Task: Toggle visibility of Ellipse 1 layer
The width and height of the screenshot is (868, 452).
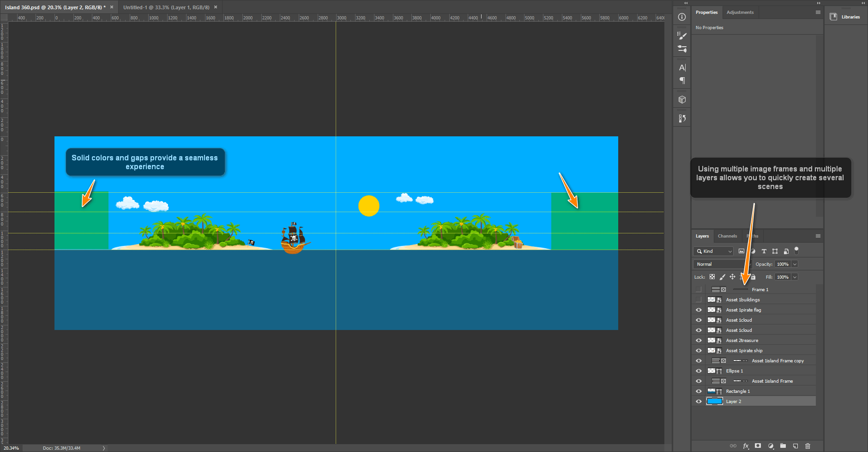Action: pos(699,371)
